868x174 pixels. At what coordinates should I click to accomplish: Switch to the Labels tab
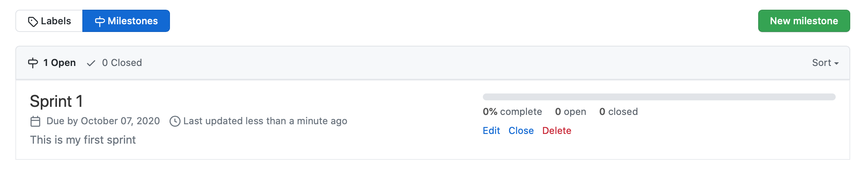[x=49, y=21]
